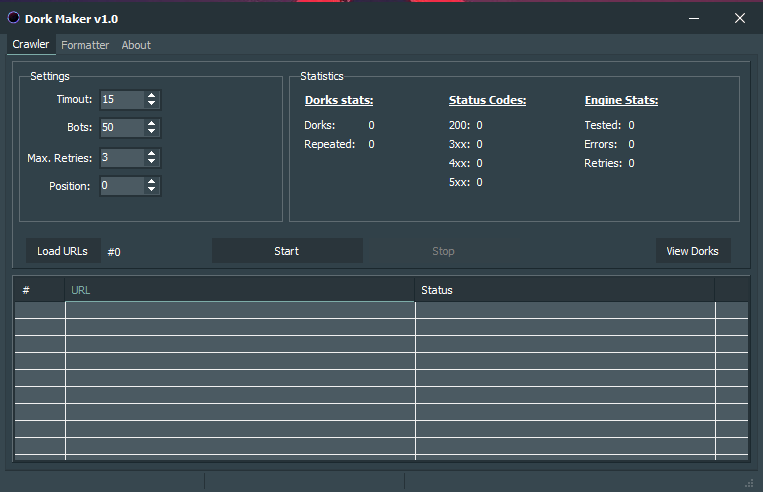Image resolution: width=763 pixels, height=492 pixels.
Task: Click the #0 loaded URLs counter
Action: [x=114, y=252]
